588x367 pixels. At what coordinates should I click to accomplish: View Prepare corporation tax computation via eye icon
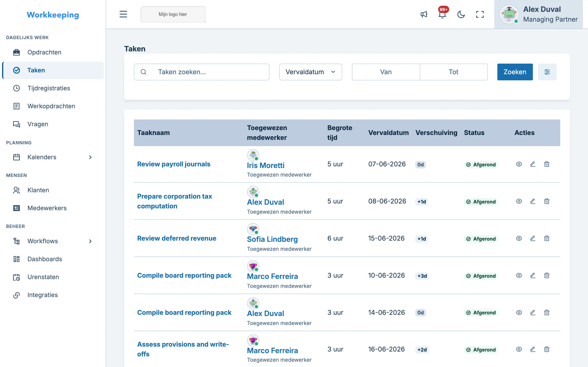519,201
